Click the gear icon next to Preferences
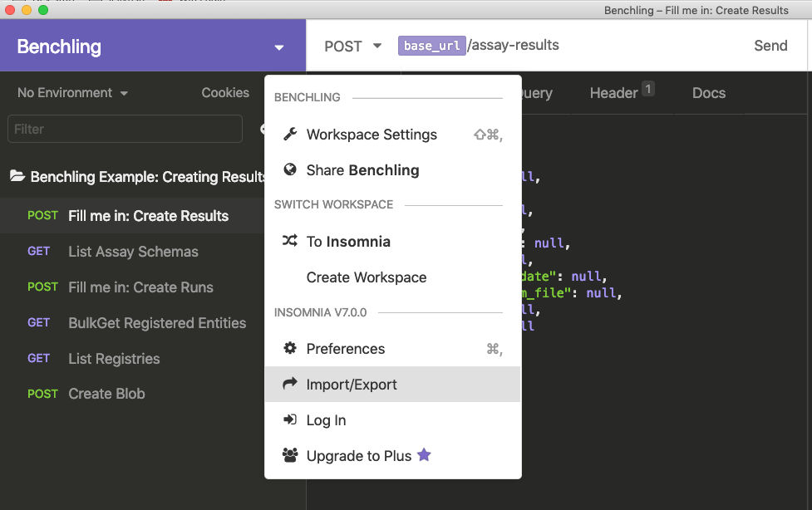The width and height of the screenshot is (812, 510). click(x=290, y=348)
